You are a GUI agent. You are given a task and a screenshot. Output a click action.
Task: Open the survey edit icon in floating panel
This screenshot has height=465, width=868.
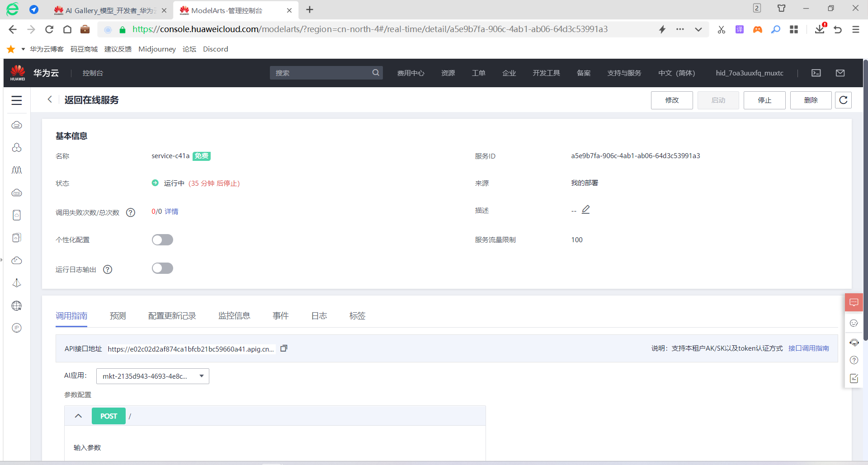[854, 378]
